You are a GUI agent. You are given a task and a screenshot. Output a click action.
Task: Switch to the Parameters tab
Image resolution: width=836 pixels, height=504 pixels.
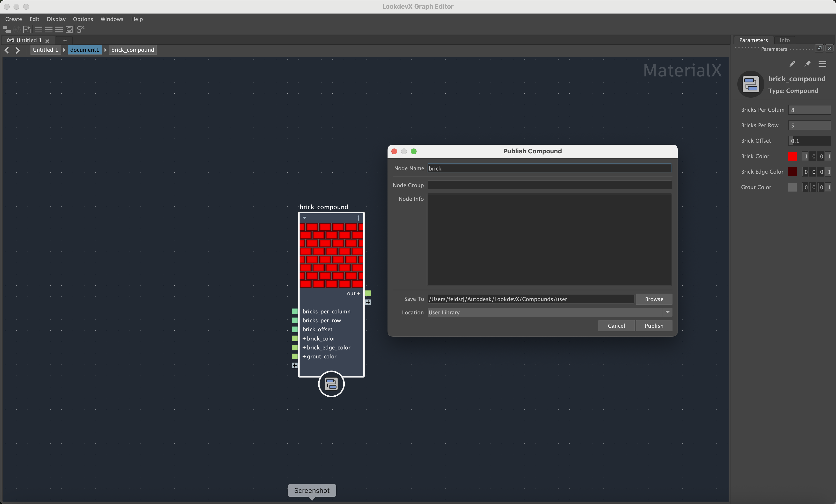(753, 40)
